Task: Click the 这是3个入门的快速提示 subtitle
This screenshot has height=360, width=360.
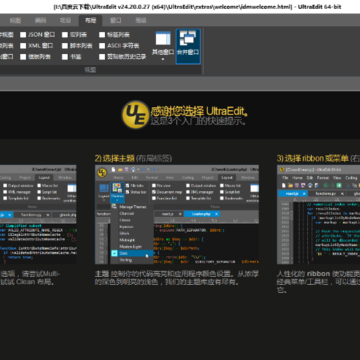Action: pyautogui.click(x=198, y=121)
